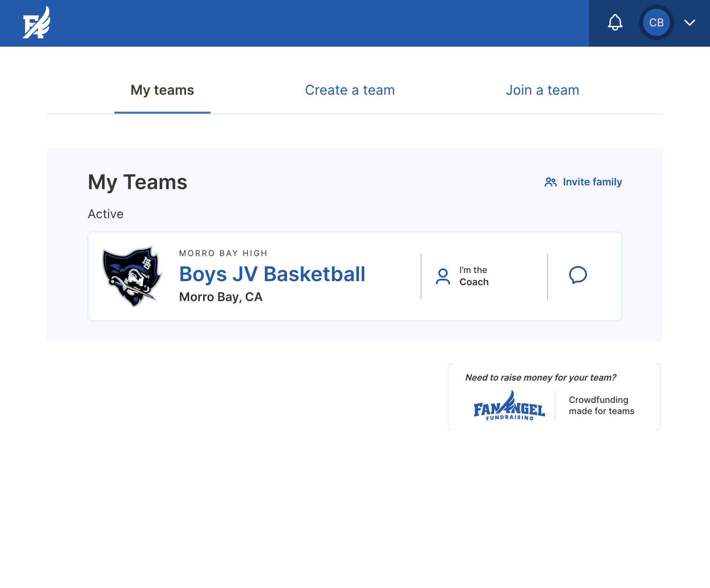The image size is (710, 588).
Task: Click the FanAngel winged logo in header
Action: pyautogui.click(x=37, y=23)
